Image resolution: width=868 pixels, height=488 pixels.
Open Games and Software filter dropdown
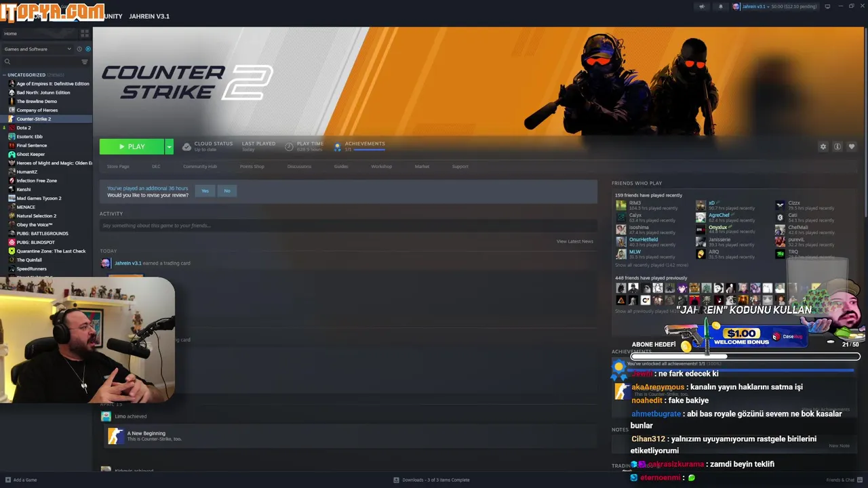click(37, 49)
